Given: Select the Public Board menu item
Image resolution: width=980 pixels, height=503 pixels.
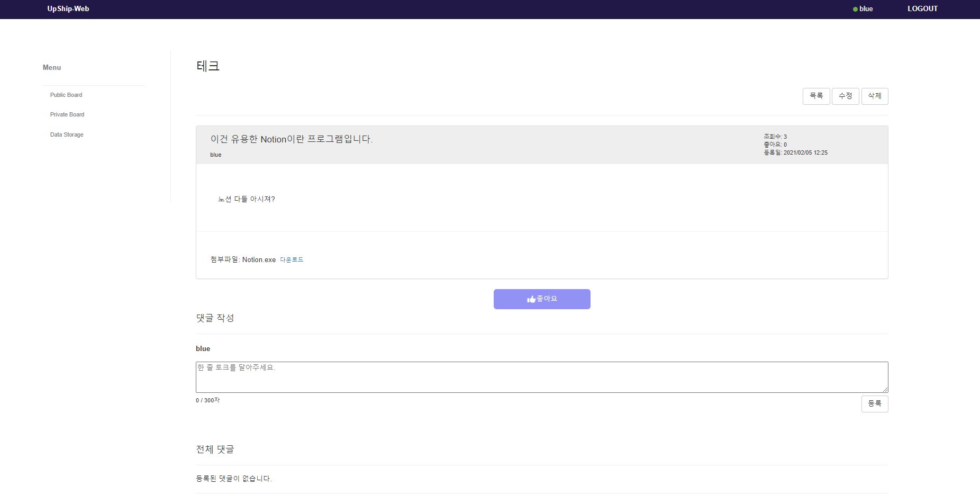Looking at the screenshot, I should (x=66, y=95).
